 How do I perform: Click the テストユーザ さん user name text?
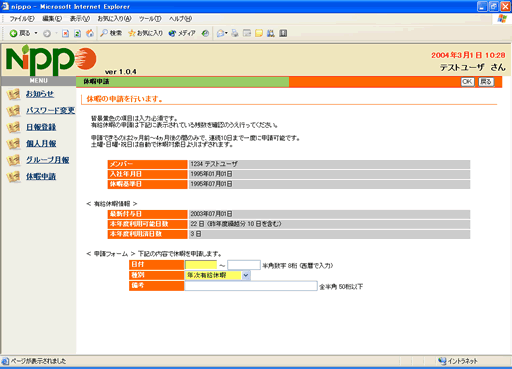click(472, 67)
